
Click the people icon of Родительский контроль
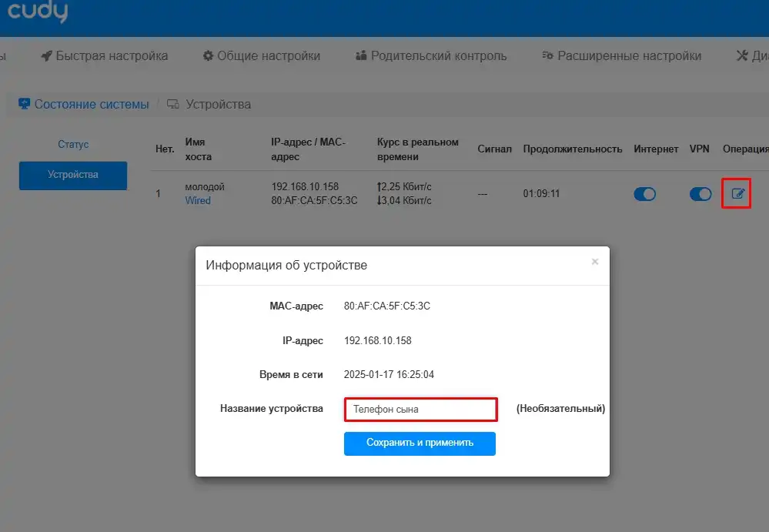coord(361,55)
